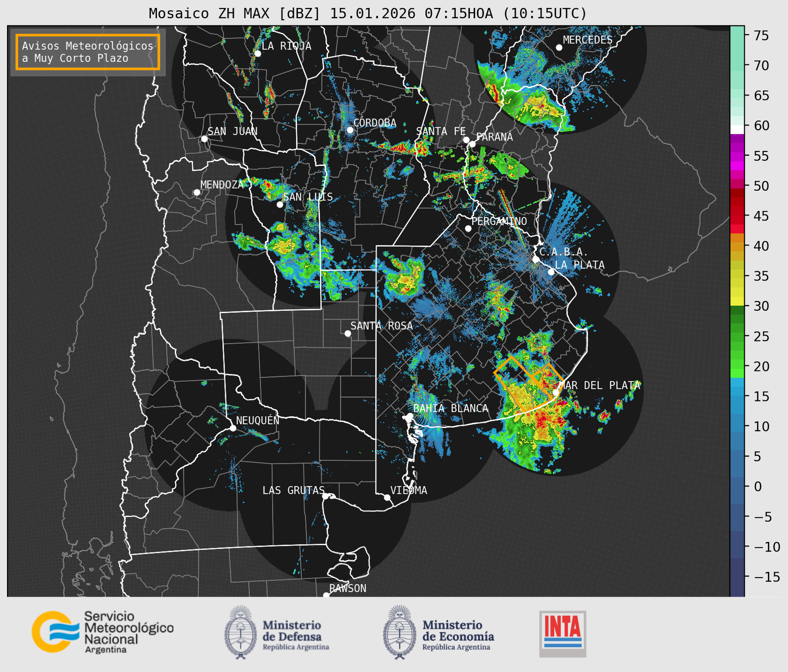Screen dimensions: 788x672
Task: Click the 'MAR DEL PLATA' label text
Action: tap(599, 386)
